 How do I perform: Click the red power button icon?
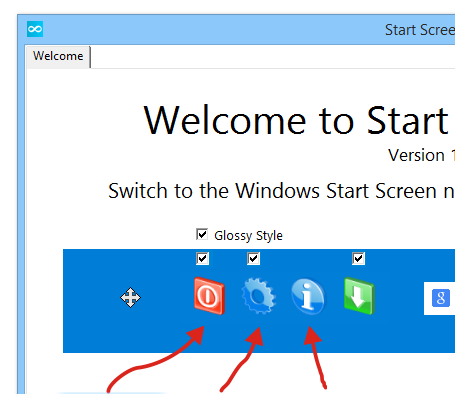tap(209, 296)
